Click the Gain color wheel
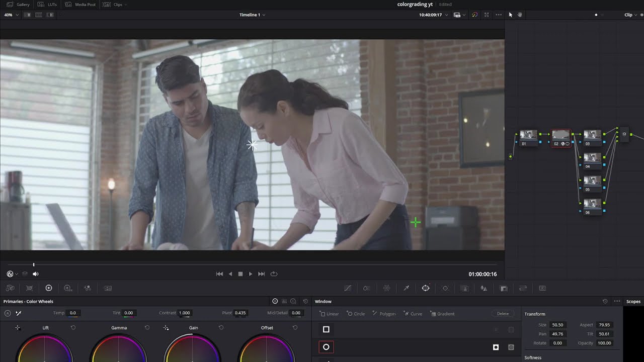This screenshot has width=644, height=362. pyautogui.click(x=193, y=348)
